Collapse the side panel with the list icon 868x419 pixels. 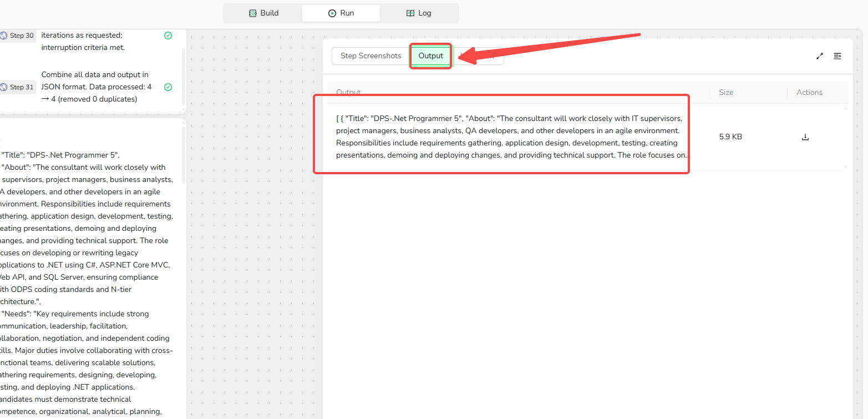[x=837, y=56]
